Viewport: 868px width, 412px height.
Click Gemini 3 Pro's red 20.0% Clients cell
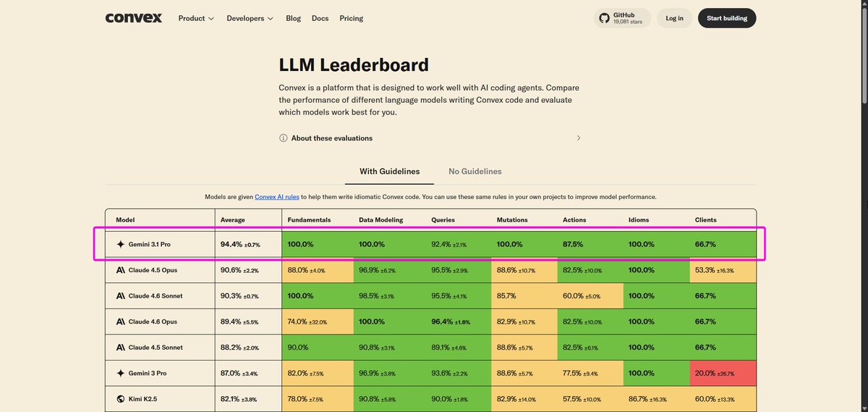click(x=722, y=373)
